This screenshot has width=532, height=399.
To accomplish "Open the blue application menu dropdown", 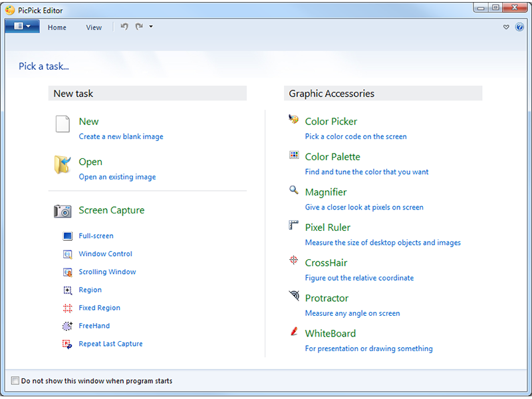I will (22, 27).
